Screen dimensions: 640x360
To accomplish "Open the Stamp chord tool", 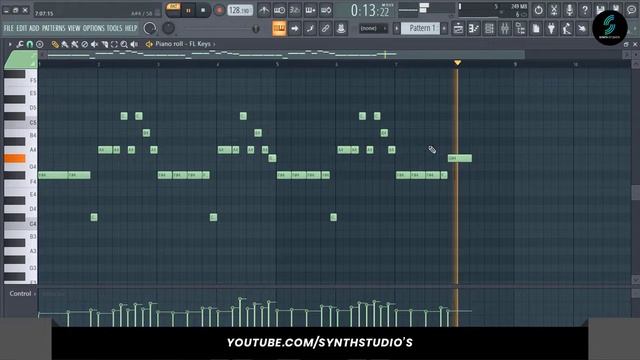I will [x=40, y=44].
